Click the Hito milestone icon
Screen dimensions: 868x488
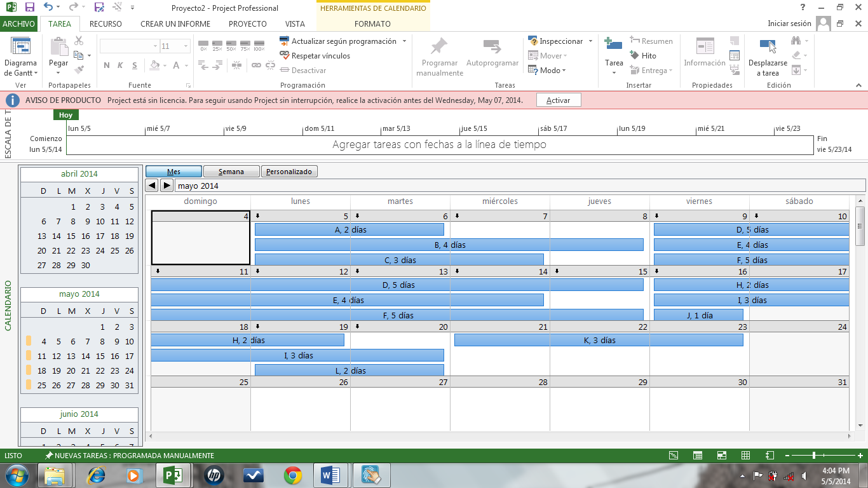635,56
